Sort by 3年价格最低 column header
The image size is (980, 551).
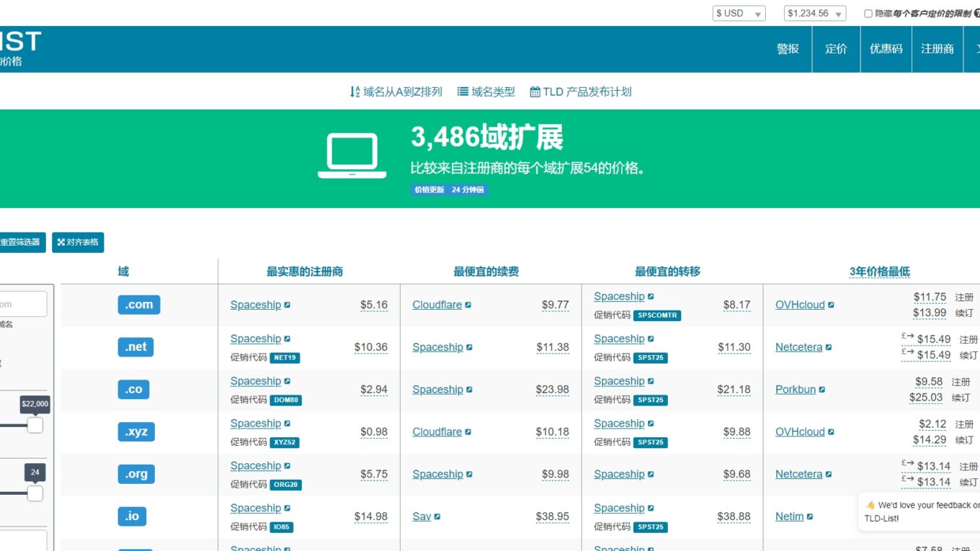tap(879, 272)
